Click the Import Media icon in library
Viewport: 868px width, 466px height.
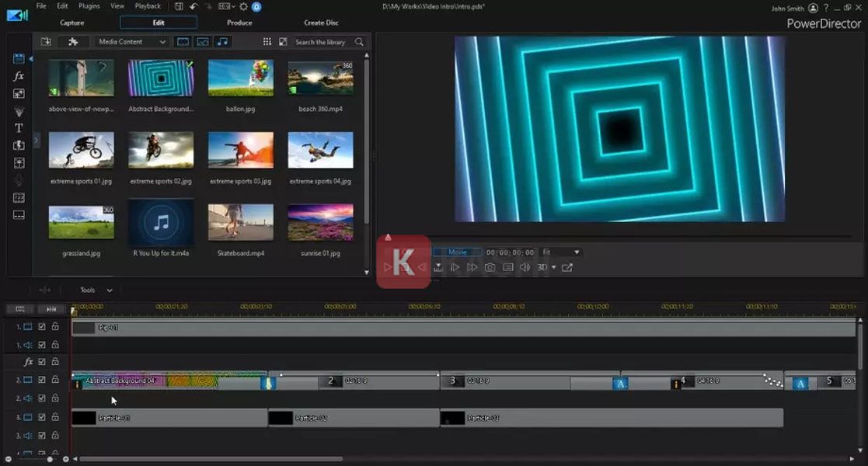coord(46,42)
